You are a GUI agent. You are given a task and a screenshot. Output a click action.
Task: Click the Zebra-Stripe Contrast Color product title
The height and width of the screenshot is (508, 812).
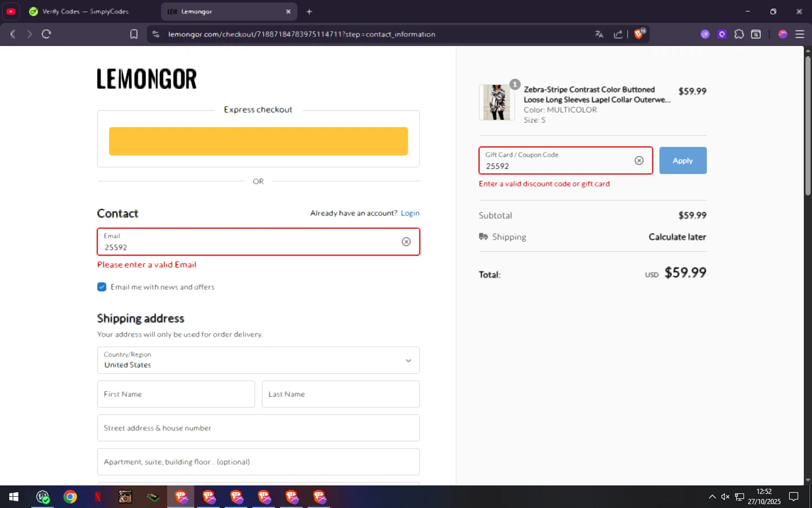click(x=597, y=95)
